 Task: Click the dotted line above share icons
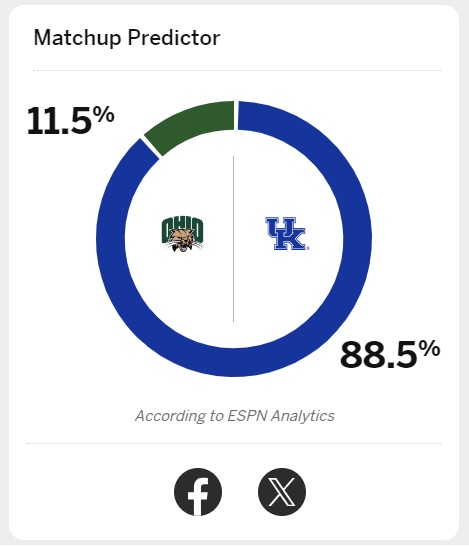tap(234, 444)
